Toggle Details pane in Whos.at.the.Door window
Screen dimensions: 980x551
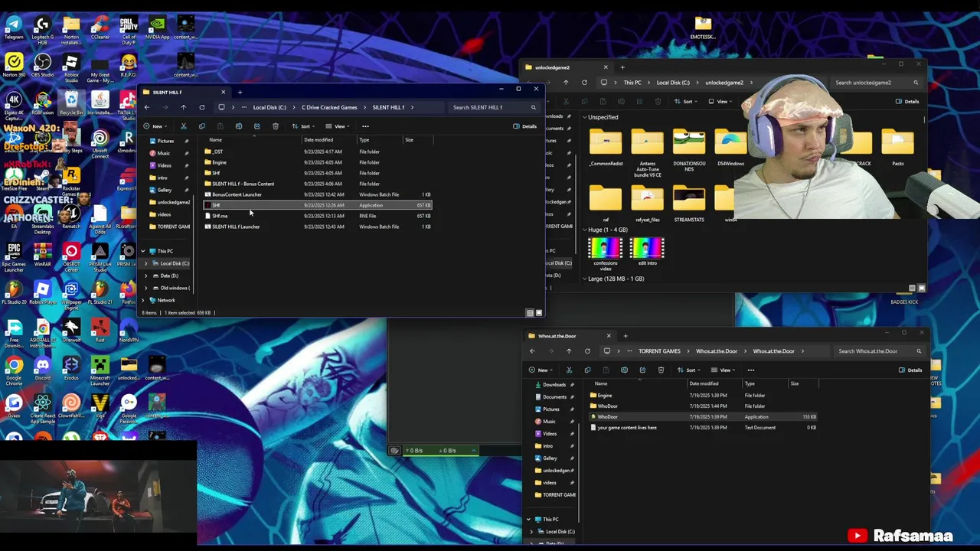911,370
